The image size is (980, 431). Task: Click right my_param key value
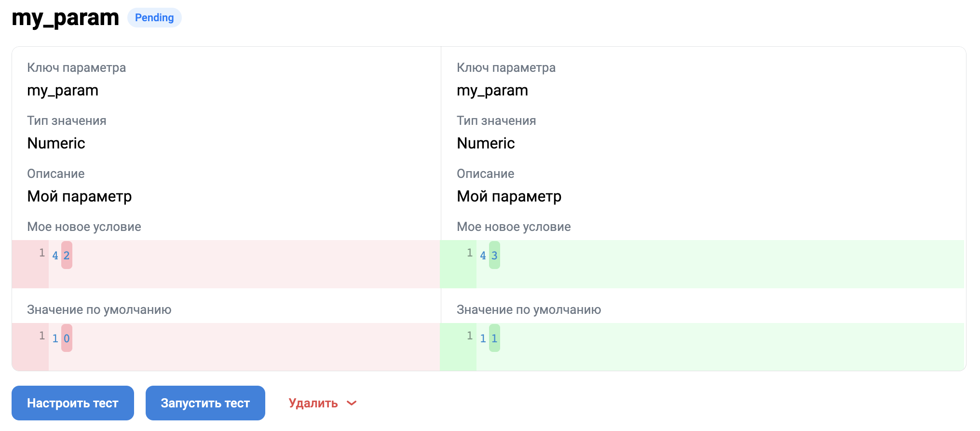tap(492, 90)
